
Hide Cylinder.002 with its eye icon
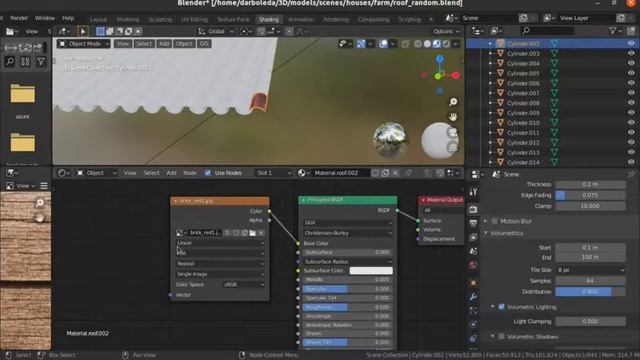[x=631, y=43]
